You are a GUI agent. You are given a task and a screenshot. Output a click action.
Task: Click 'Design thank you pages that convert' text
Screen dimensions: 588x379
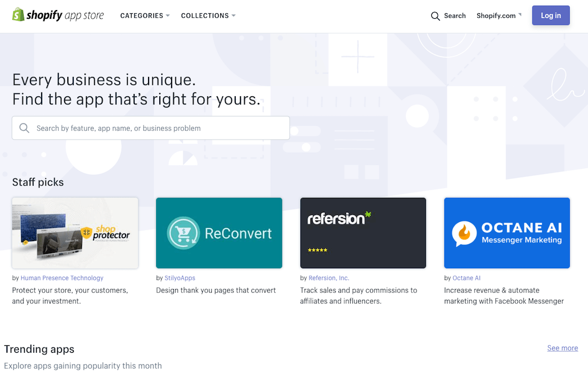[216, 290]
